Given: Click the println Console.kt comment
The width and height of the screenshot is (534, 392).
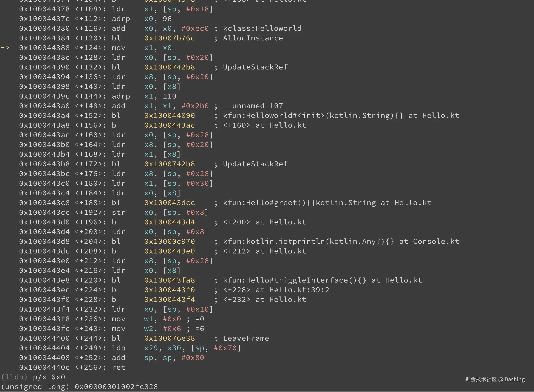Looking at the screenshot, I should click(341, 241).
